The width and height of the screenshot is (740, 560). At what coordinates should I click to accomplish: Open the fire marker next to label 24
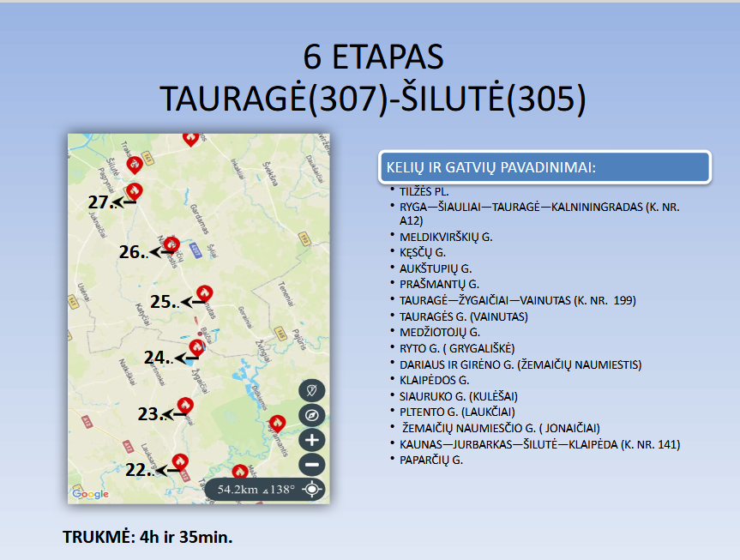[197, 346]
